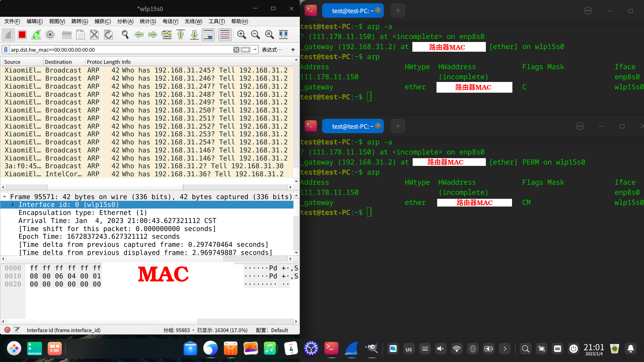The image size is (644, 362).
Task: Toggle system volume mute in dock
Action: [440, 349]
